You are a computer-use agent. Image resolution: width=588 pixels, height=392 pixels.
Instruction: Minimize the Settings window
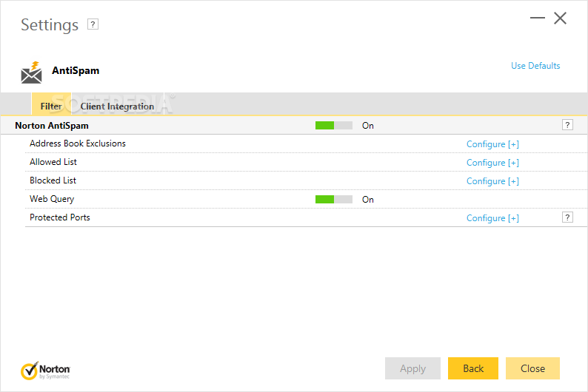[538, 18]
